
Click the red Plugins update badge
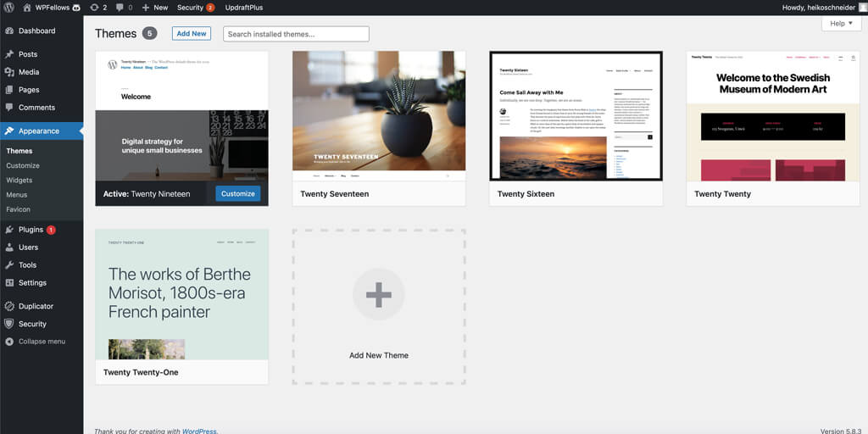pos(51,230)
